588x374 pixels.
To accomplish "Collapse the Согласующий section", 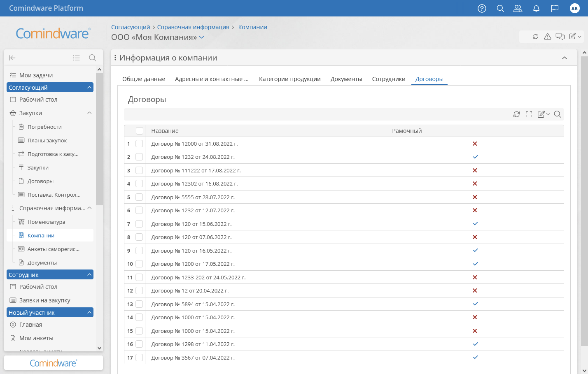I will [89, 87].
